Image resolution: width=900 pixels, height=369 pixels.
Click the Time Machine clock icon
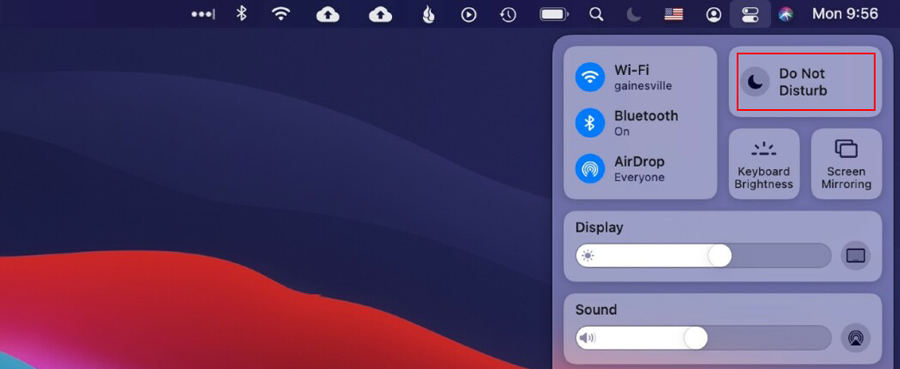(x=508, y=14)
